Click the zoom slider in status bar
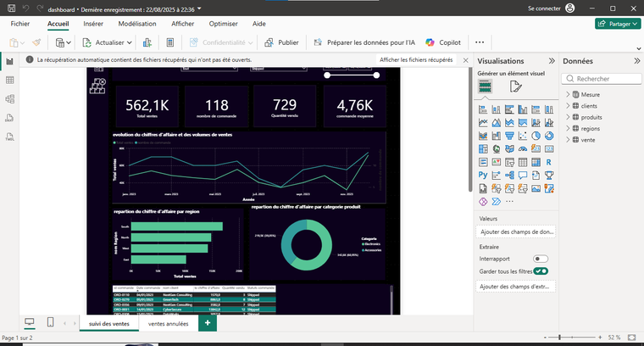Screen dimensions: 644x346 click(559, 338)
